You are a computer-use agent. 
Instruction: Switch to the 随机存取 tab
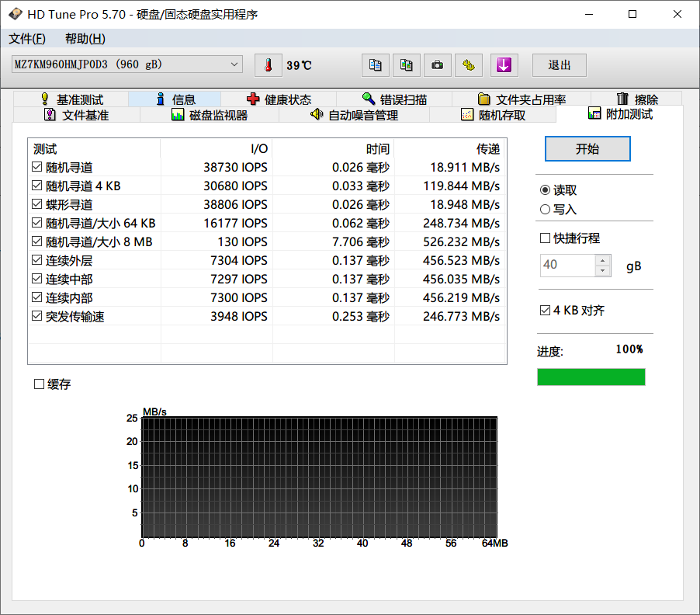[x=493, y=115]
